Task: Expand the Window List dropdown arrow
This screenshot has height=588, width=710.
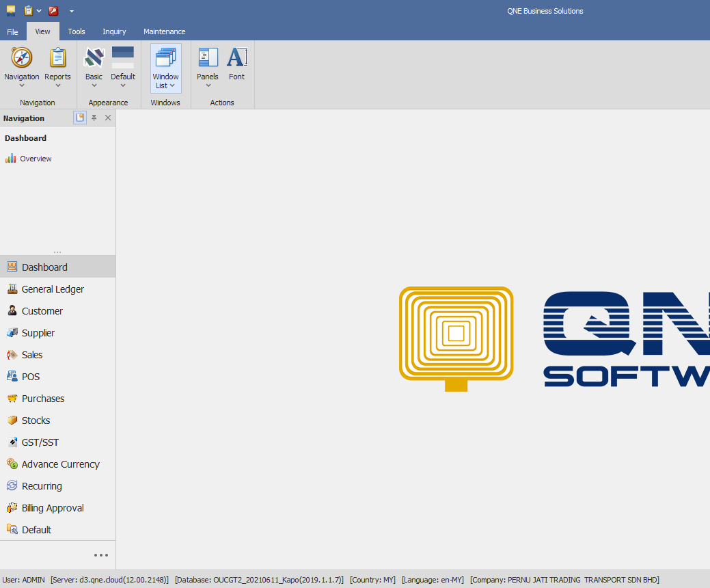Action: pyautogui.click(x=172, y=85)
